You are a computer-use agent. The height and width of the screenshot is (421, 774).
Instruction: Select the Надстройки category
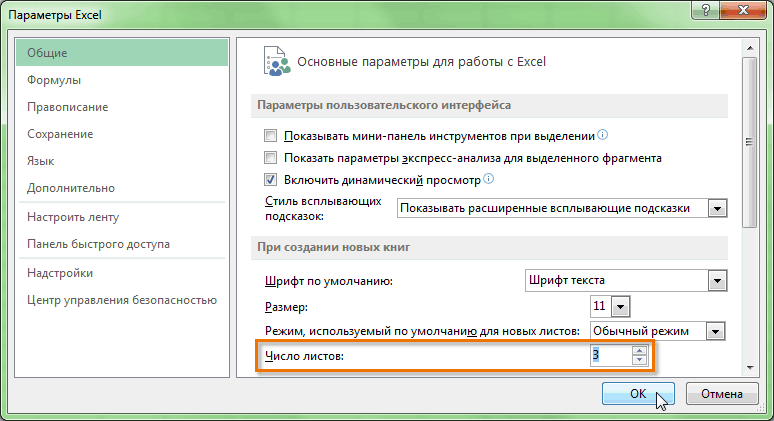coord(122,273)
